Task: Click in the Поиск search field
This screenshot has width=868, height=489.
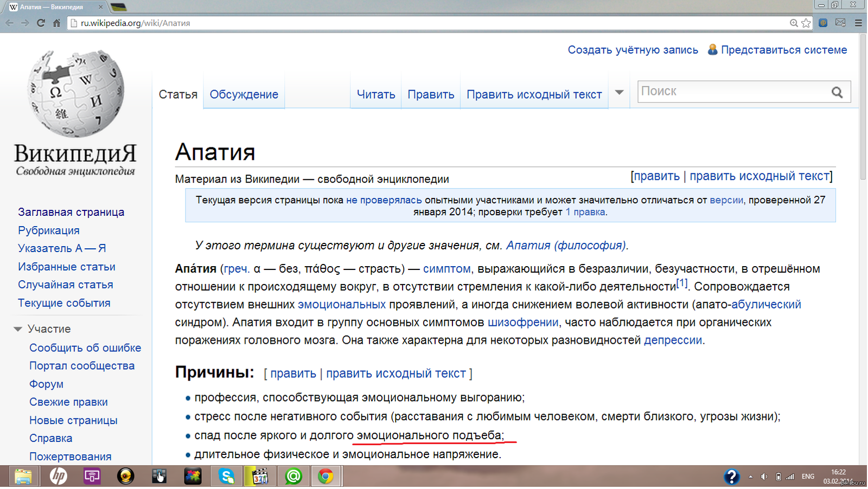Action: coord(732,92)
